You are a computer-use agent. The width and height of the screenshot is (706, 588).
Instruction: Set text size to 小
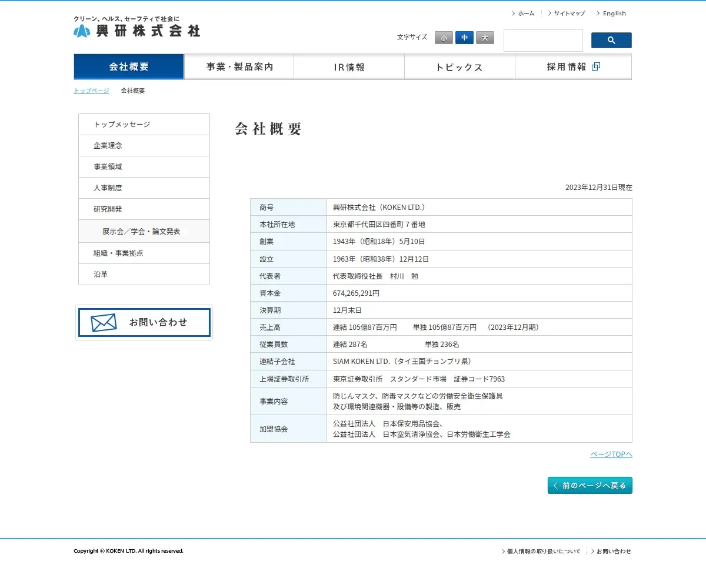pos(444,38)
